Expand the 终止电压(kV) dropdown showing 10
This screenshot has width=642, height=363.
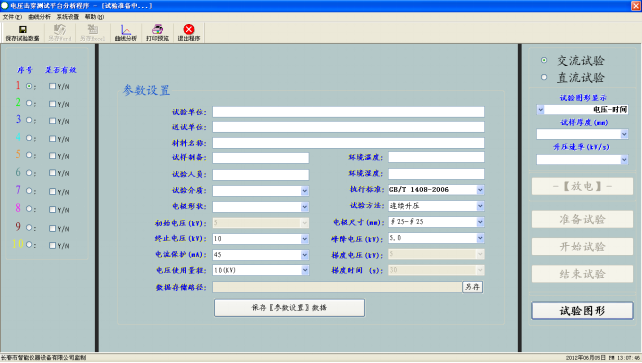tap(305, 239)
